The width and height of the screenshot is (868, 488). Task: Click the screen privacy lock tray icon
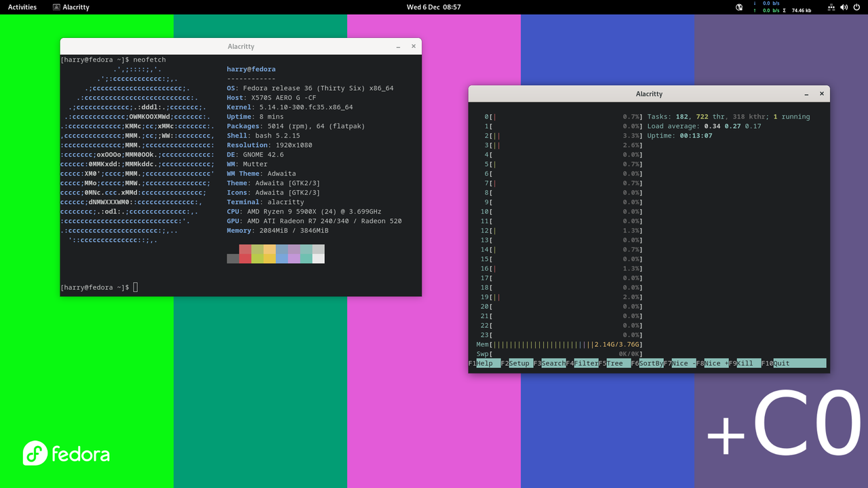740,7
